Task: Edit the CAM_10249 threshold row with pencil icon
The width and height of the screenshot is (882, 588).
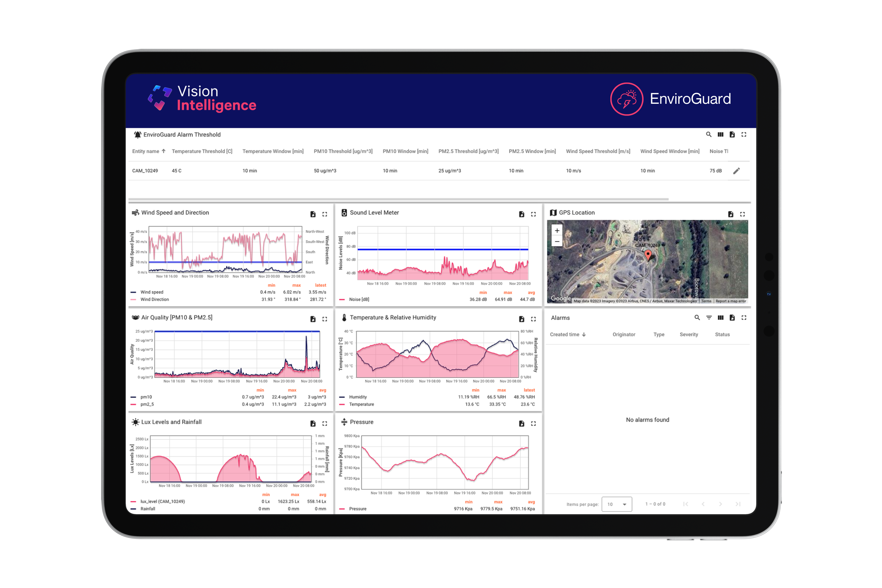Action: [x=736, y=171]
